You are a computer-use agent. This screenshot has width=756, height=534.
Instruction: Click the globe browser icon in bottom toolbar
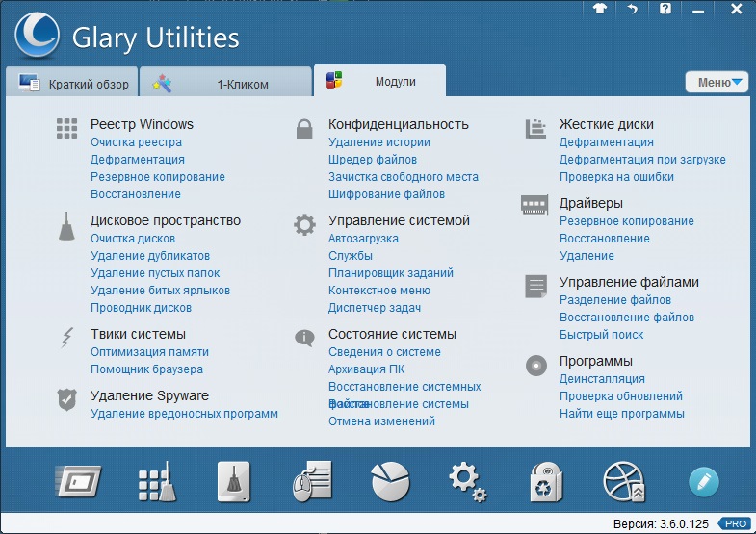[624, 481]
